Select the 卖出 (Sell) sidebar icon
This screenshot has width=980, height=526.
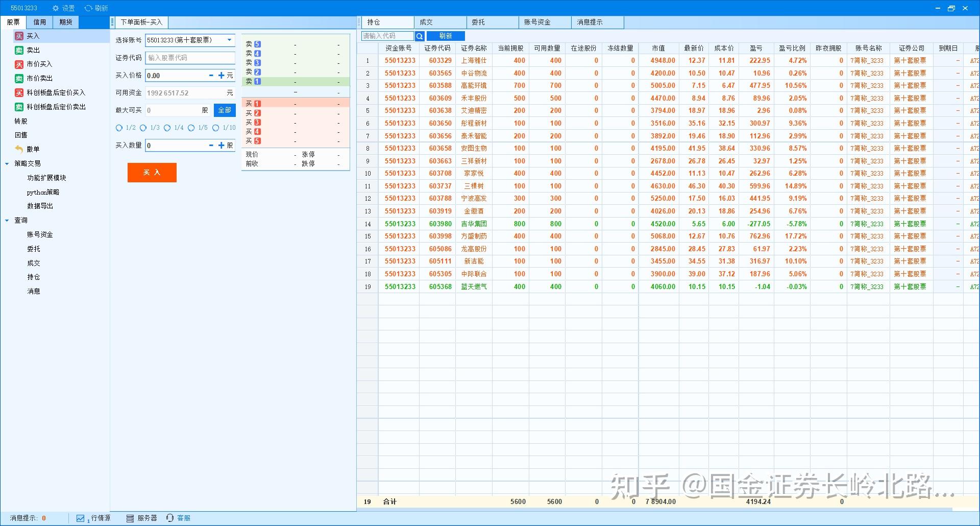pyautogui.click(x=18, y=50)
